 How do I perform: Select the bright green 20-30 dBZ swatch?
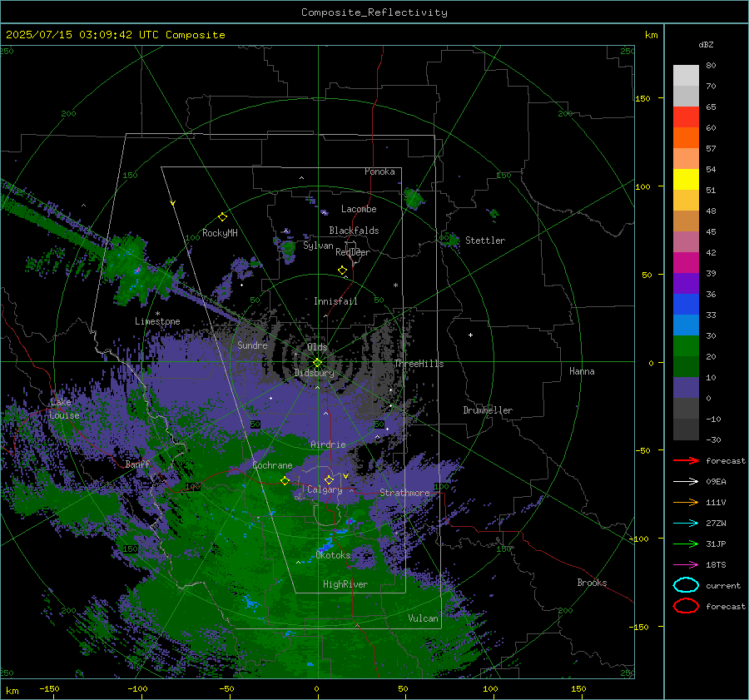coord(686,346)
